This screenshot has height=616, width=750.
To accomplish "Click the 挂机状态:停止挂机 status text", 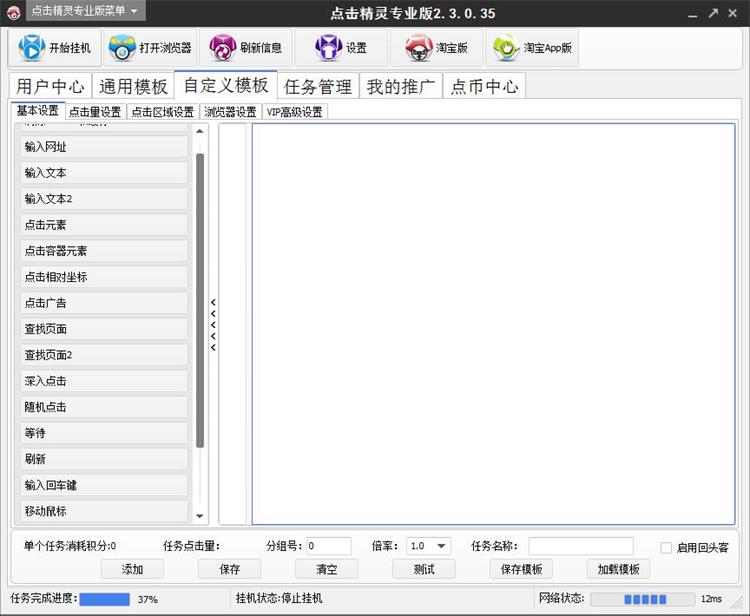I will click(279, 598).
